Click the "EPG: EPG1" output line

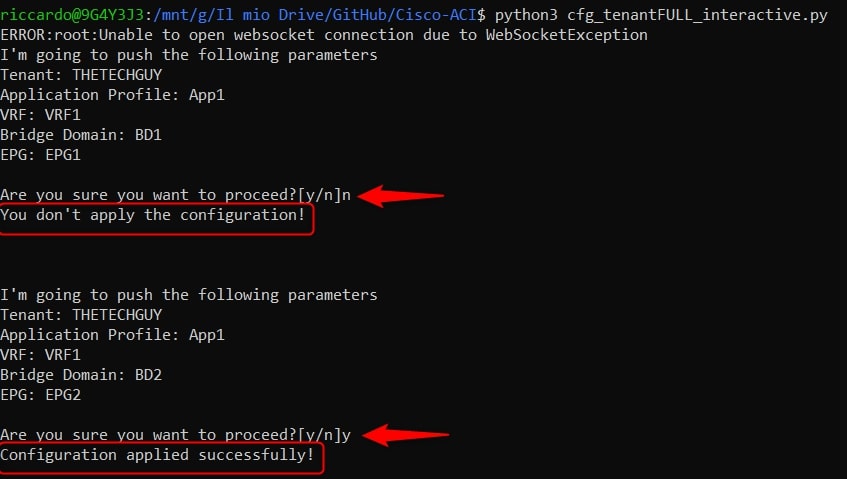click(40, 155)
